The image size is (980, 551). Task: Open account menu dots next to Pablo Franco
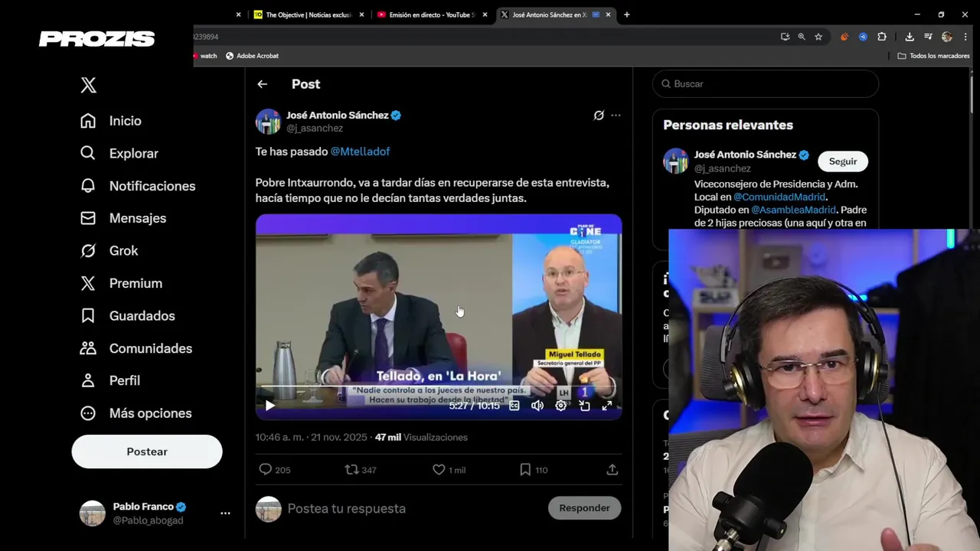tap(225, 514)
